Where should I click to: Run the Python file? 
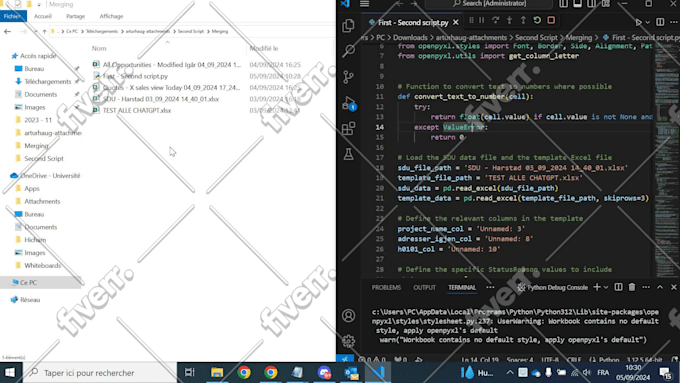click(638, 22)
